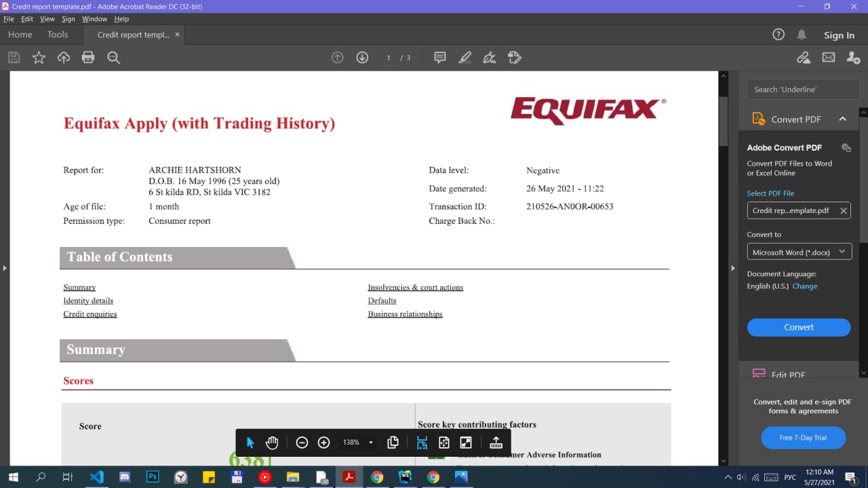Star the document with the bookmark star icon
Screen dimensions: 868x488
point(39,58)
